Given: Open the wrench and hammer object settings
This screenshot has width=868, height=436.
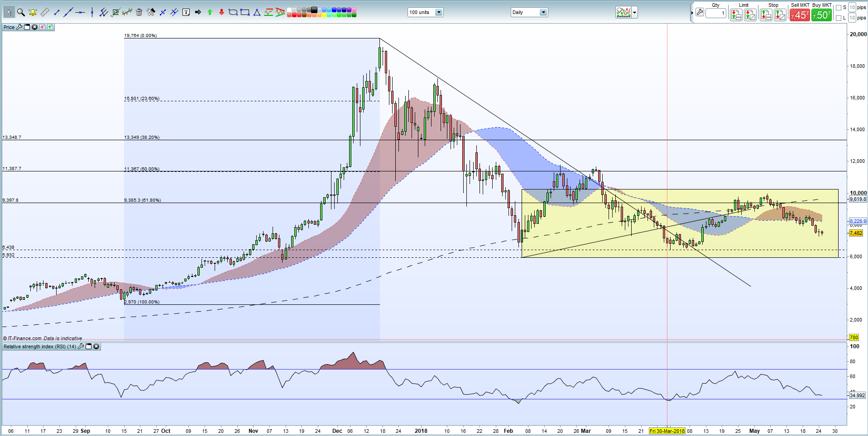Looking at the screenshot, I should [151, 12].
